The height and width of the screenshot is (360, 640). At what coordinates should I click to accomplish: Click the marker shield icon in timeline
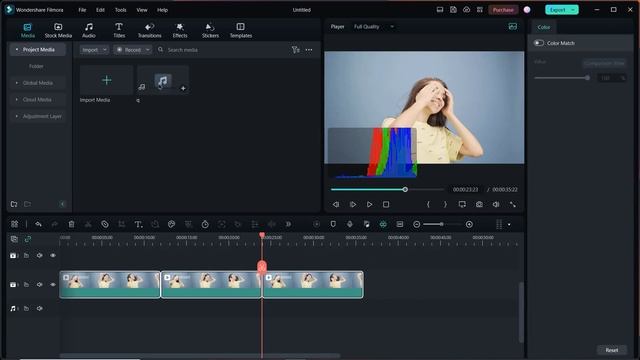coord(333,224)
